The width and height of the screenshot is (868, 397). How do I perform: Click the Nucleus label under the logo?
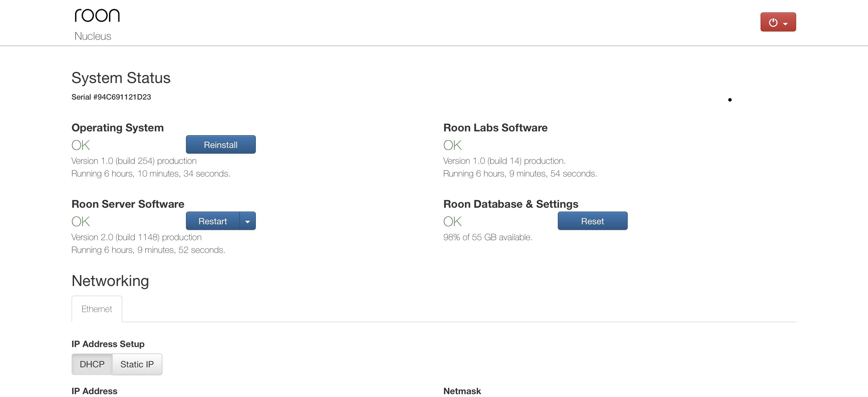point(93,36)
